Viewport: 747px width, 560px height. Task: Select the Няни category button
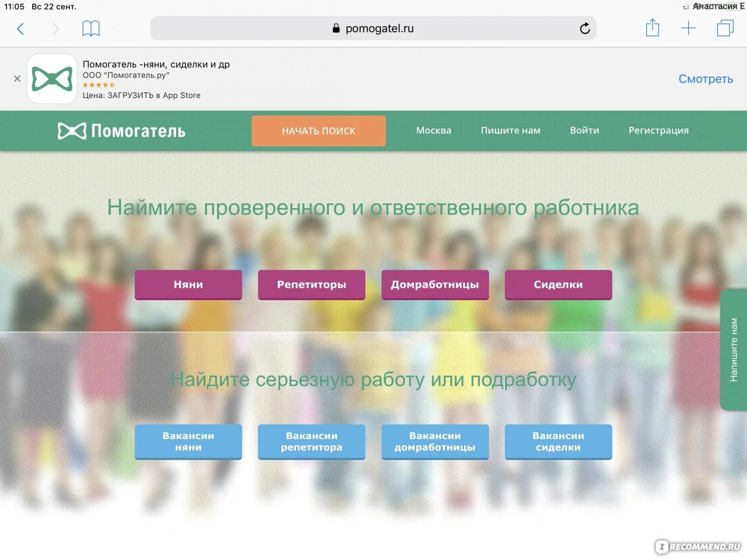188,285
